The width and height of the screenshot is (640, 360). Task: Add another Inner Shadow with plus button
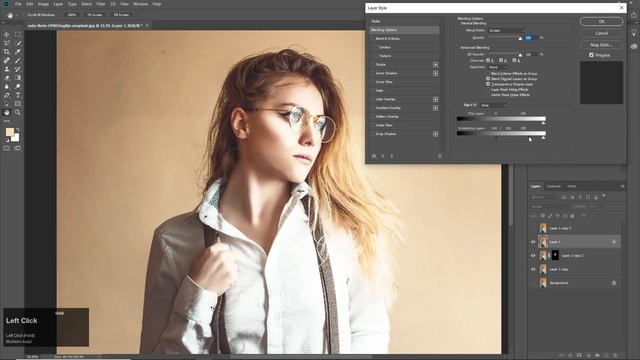tap(436, 73)
